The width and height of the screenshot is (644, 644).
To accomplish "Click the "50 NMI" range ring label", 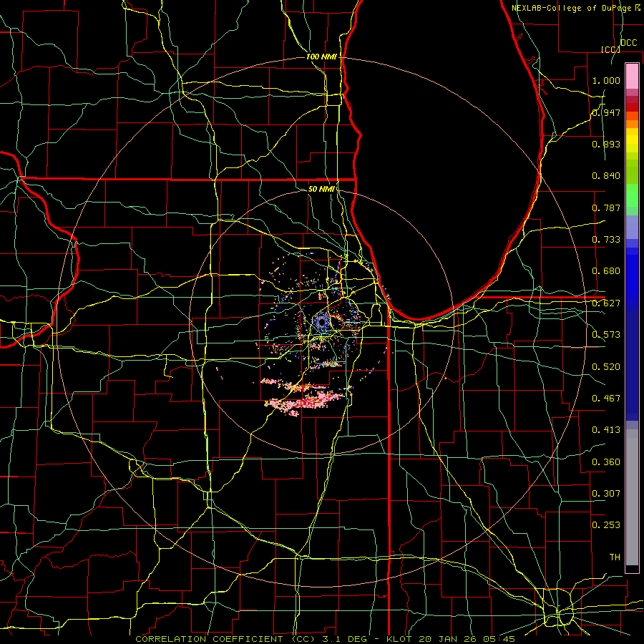I will point(321,189).
